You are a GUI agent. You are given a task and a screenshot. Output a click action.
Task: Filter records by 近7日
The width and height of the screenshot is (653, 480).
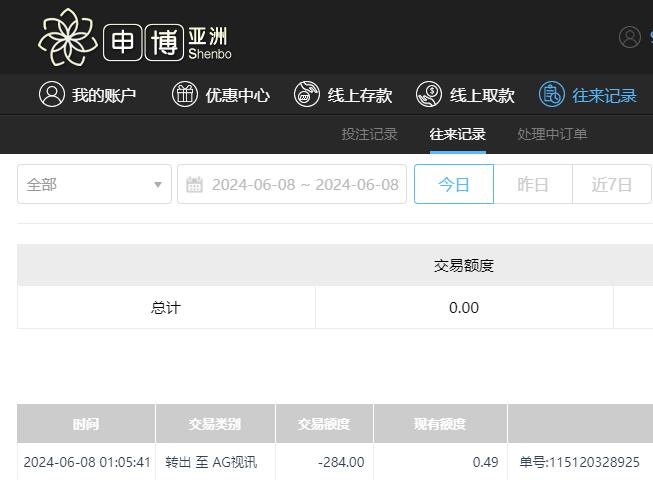(612, 184)
